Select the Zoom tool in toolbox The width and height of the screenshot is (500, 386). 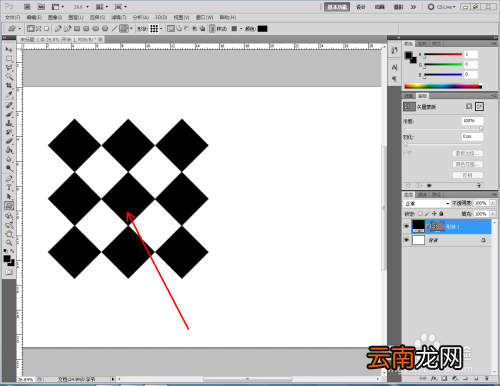(x=9, y=243)
